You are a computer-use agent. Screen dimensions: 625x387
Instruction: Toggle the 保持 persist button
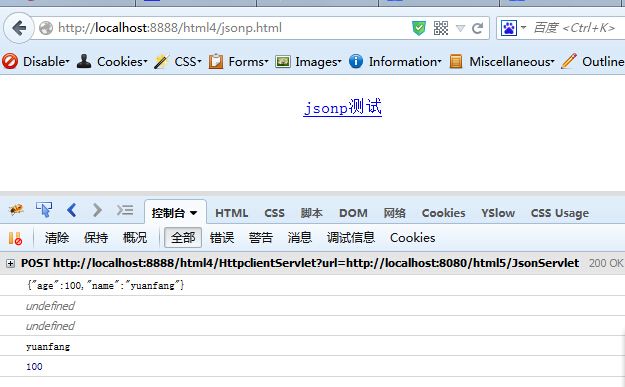pos(96,238)
